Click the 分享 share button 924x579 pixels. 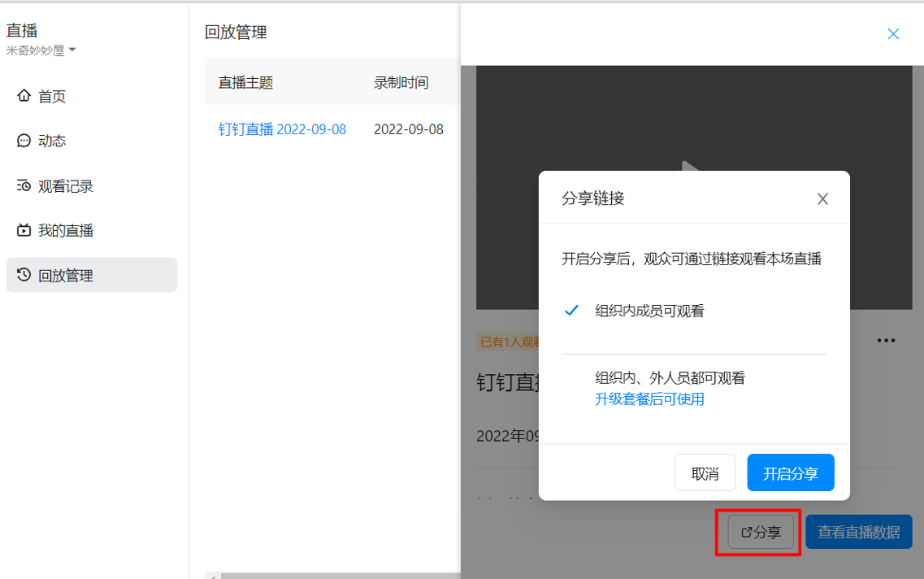[x=761, y=532]
